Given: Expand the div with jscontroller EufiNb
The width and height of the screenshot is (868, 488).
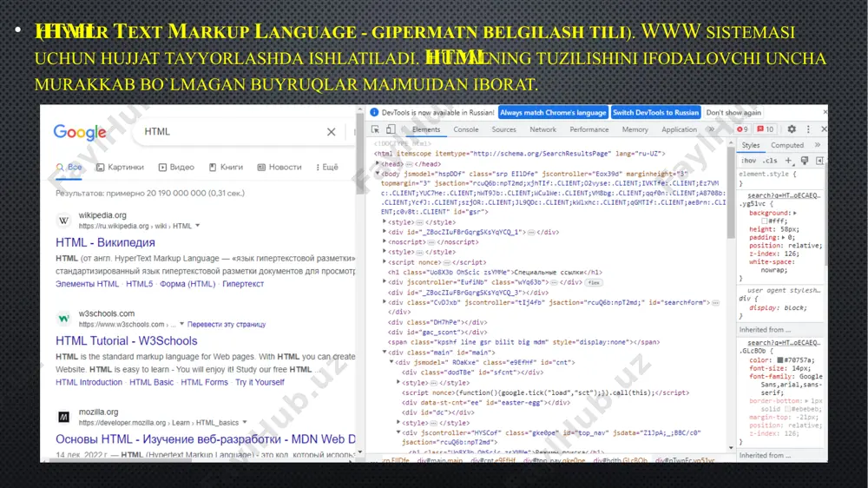Looking at the screenshot, I should coord(385,282).
